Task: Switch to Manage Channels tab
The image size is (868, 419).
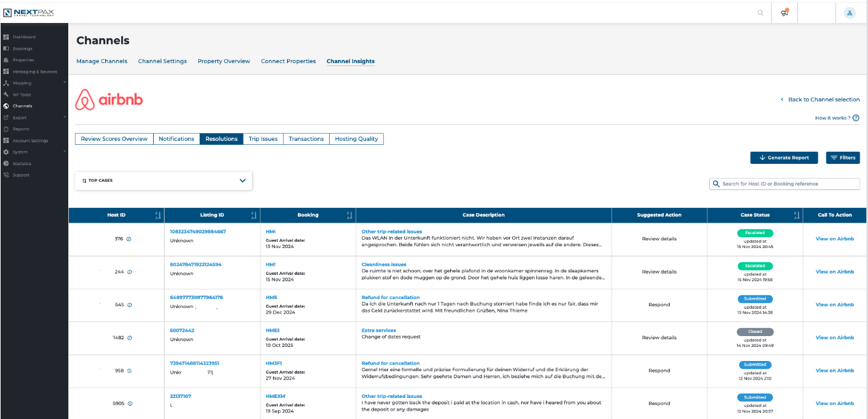Action: [x=102, y=61]
